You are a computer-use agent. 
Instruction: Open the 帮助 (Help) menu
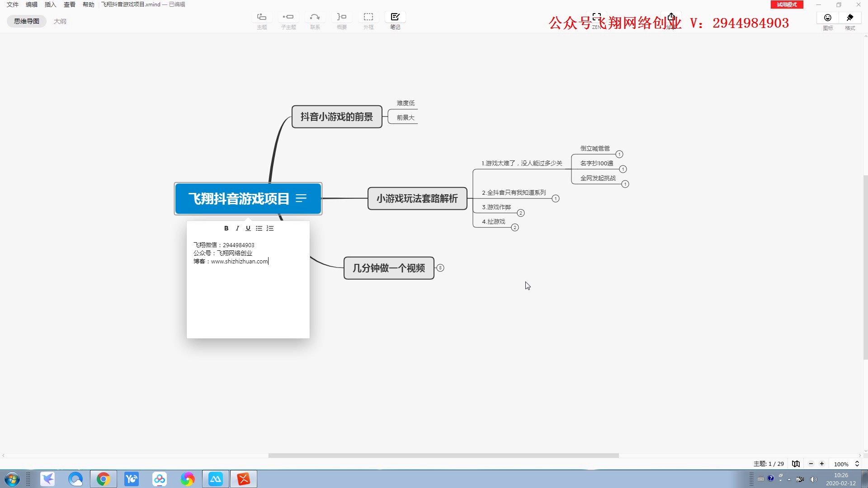tap(89, 5)
